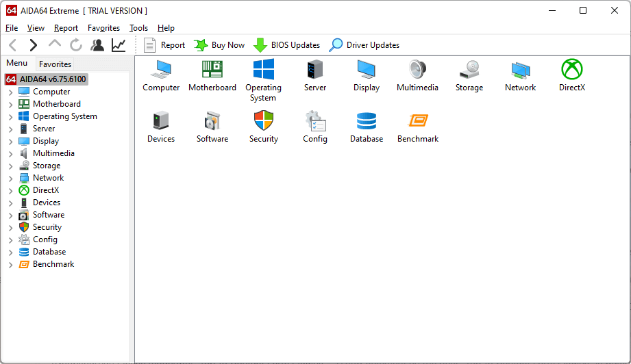This screenshot has height=364, width=631.
Task: Click the Buy Now toolbar button
Action: (219, 45)
